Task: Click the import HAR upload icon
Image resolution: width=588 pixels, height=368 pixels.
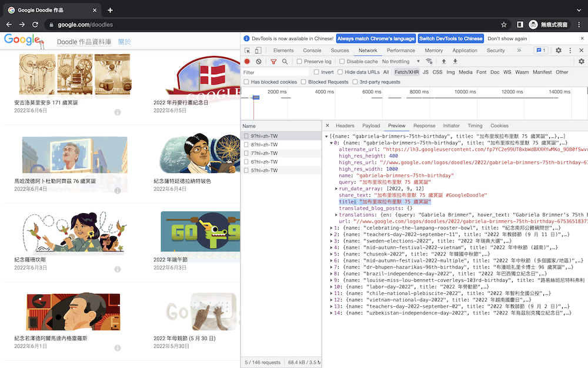Action: point(443,61)
